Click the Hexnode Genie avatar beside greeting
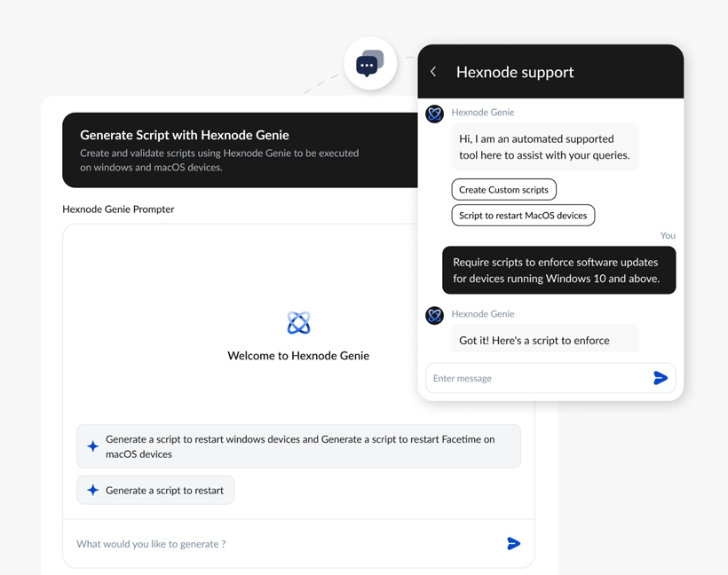This screenshot has width=728, height=575. coord(434,114)
